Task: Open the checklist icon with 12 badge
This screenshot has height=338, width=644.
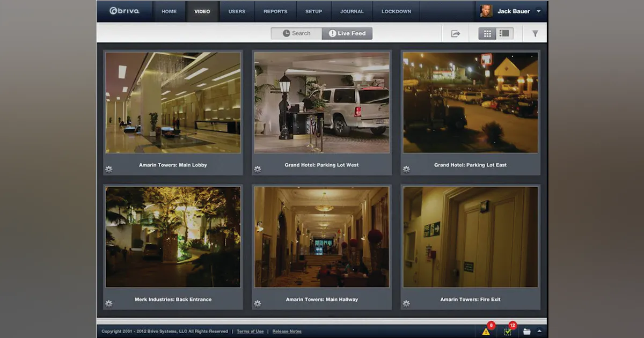Action: (x=508, y=331)
